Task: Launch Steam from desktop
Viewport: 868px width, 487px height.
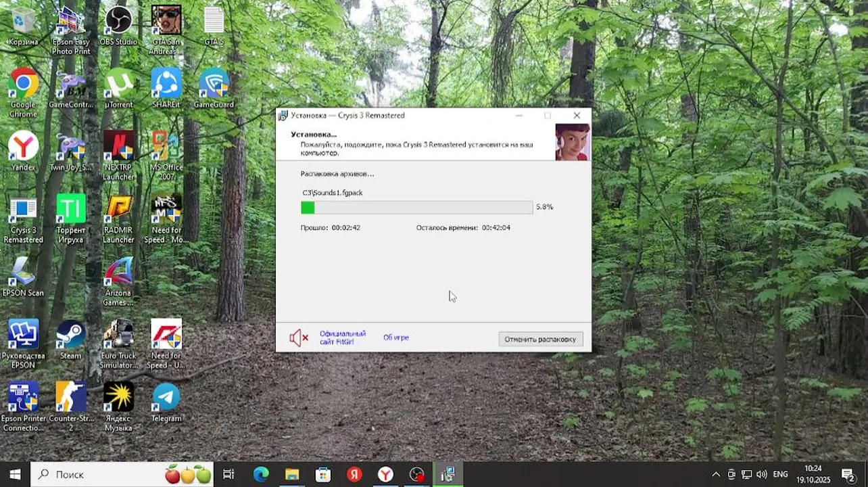Action: (71, 340)
